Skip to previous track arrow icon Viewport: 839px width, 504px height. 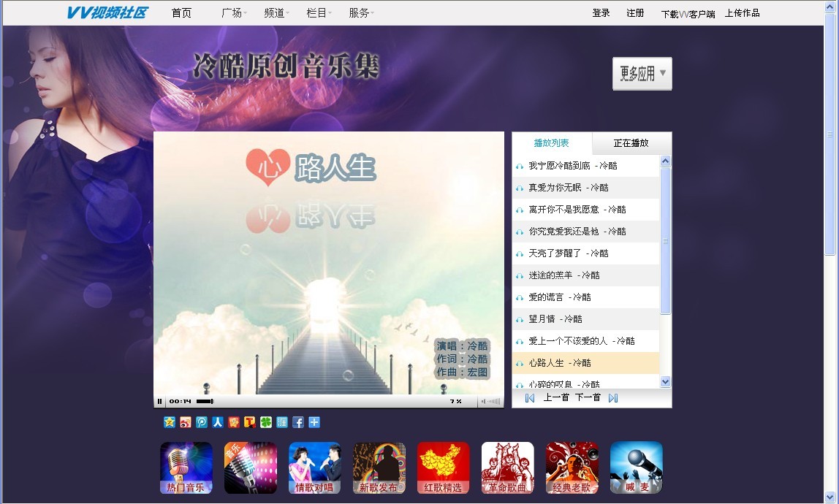pos(530,398)
